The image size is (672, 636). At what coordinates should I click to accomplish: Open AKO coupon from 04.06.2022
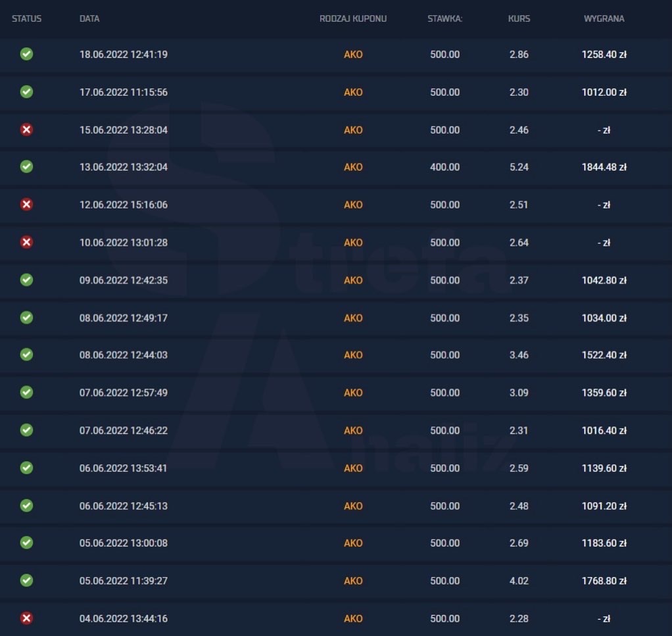coord(353,619)
